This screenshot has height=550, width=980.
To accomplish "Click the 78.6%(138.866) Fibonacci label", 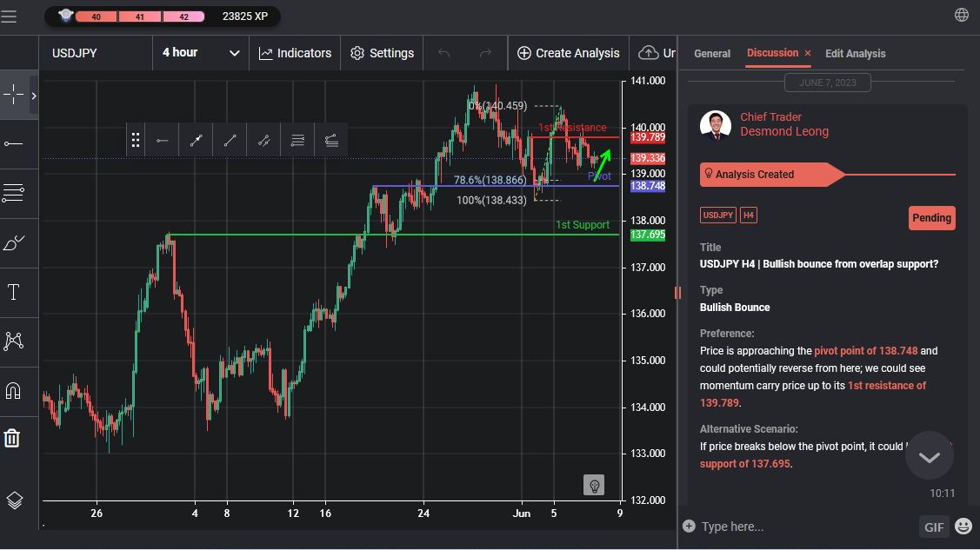I will pos(490,180).
